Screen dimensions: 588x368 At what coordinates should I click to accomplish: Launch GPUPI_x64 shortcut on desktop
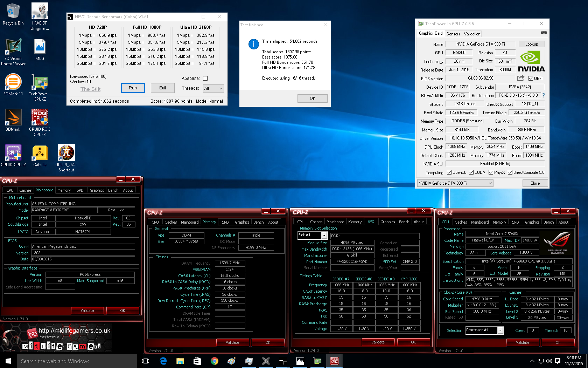pos(66,158)
